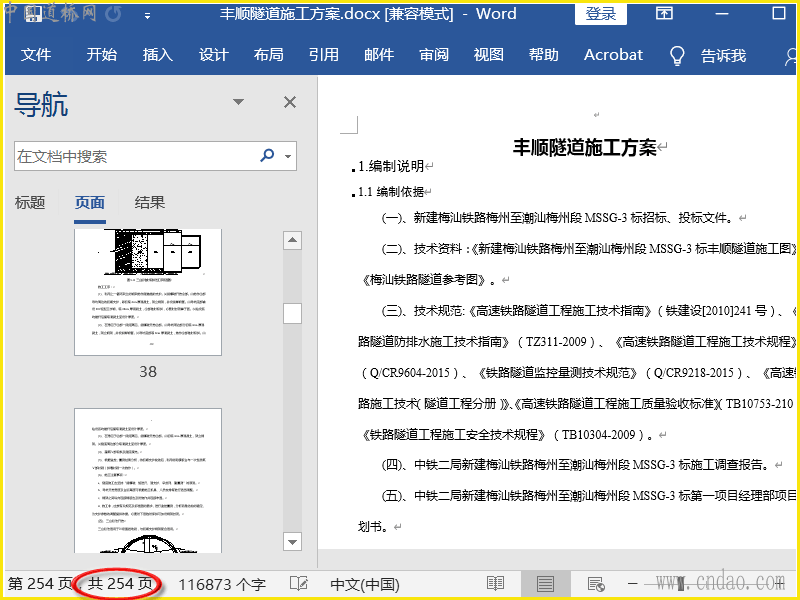Select the 页面 navigation tab
The width and height of the screenshot is (800, 600).
[90, 203]
